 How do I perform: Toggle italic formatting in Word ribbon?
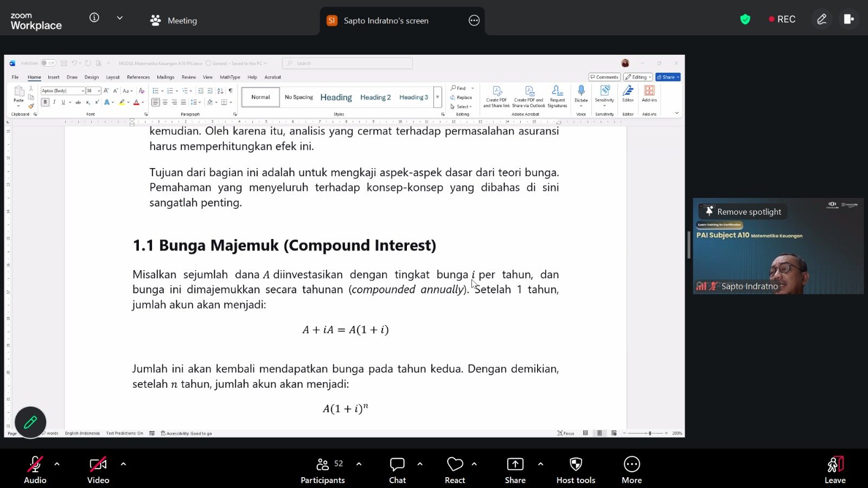point(54,102)
